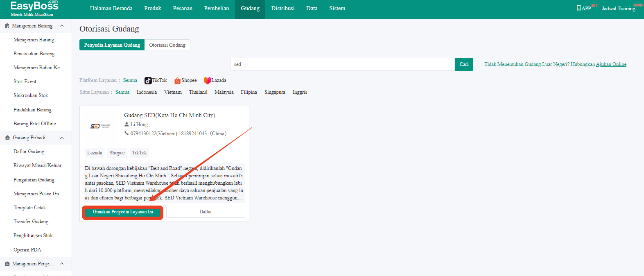Click the SED warehouse logo thumbnail
Image resolution: width=644 pixels, height=276 pixels.
pyautogui.click(x=100, y=126)
